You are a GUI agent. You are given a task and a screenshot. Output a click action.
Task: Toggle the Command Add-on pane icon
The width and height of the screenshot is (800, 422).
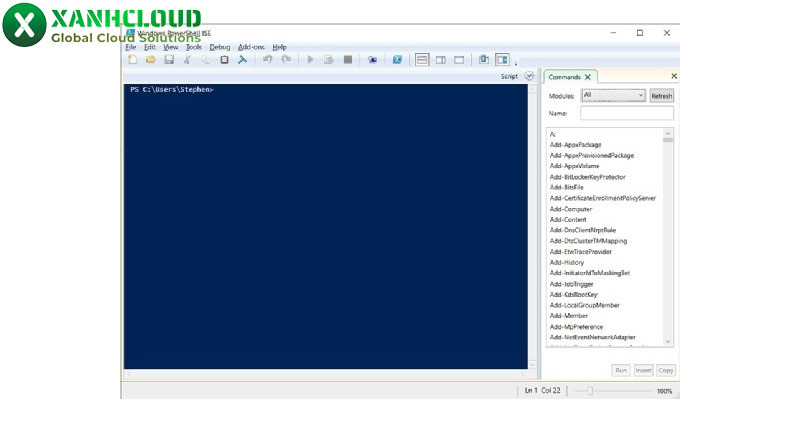(503, 60)
